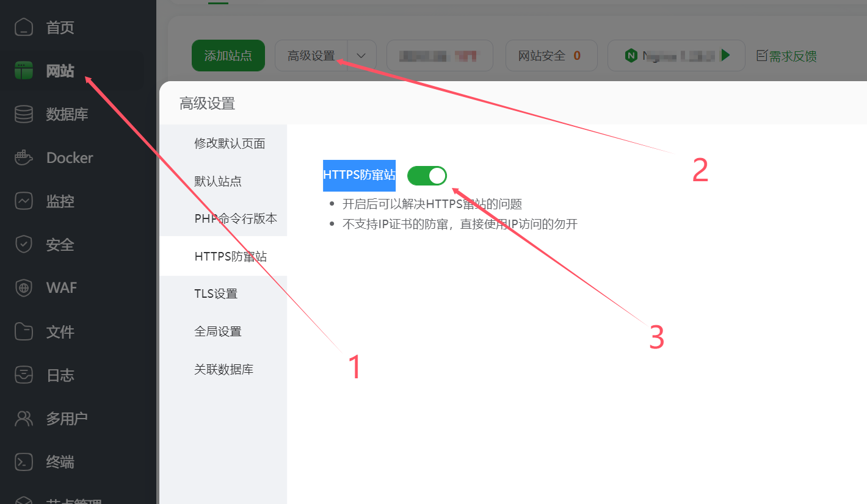
Task: Open the Logs (日志) sidebar icon
Action: (24, 375)
